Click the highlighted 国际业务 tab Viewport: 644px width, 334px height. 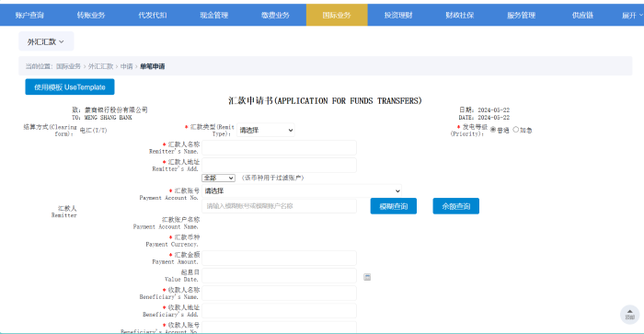coord(337,16)
